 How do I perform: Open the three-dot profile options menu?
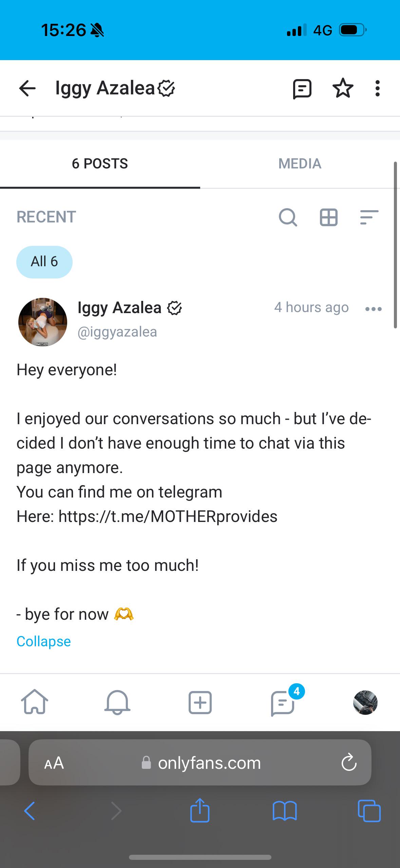click(x=377, y=89)
